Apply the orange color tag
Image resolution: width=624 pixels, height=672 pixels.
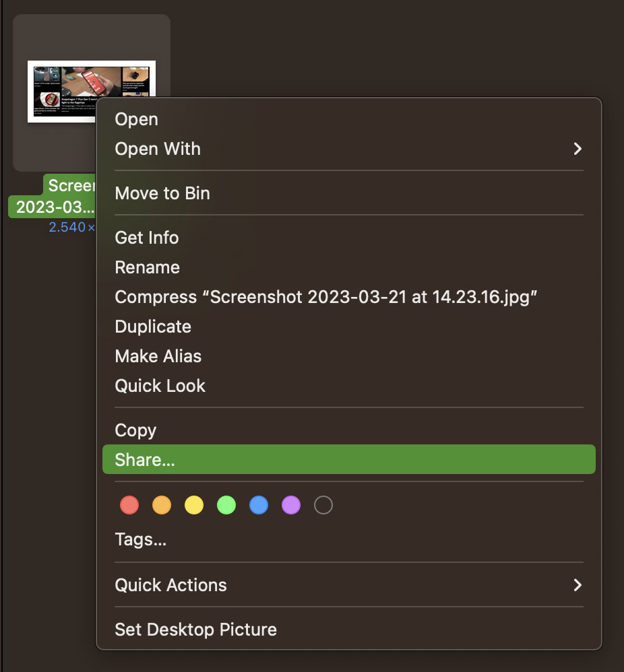(162, 505)
